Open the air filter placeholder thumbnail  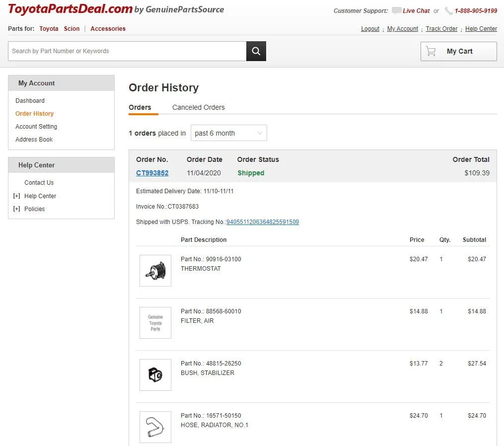(x=155, y=323)
